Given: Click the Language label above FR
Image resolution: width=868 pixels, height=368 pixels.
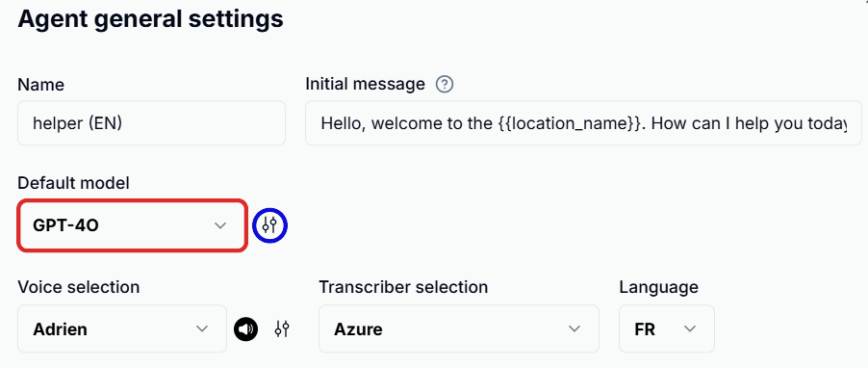Looking at the screenshot, I should click(x=659, y=288).
